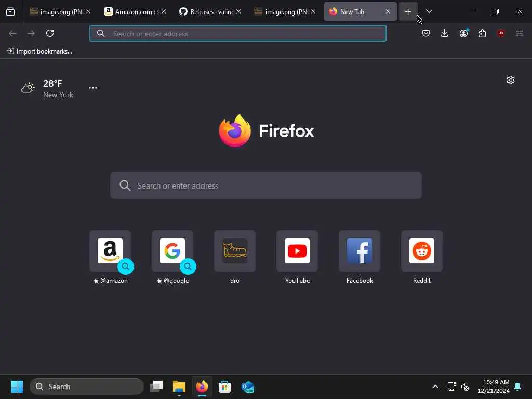
Task: Close the second image.png tab
Action: coord(313,11)
